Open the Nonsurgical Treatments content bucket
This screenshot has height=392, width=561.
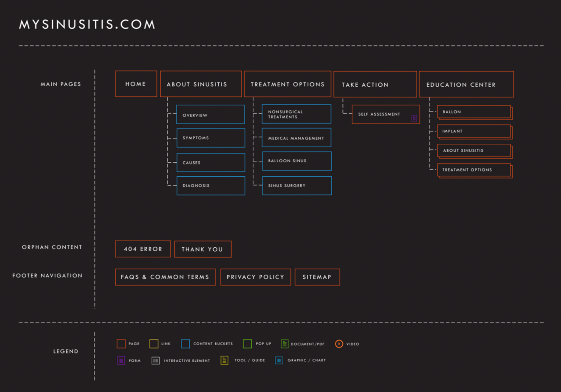coord(296,114)
